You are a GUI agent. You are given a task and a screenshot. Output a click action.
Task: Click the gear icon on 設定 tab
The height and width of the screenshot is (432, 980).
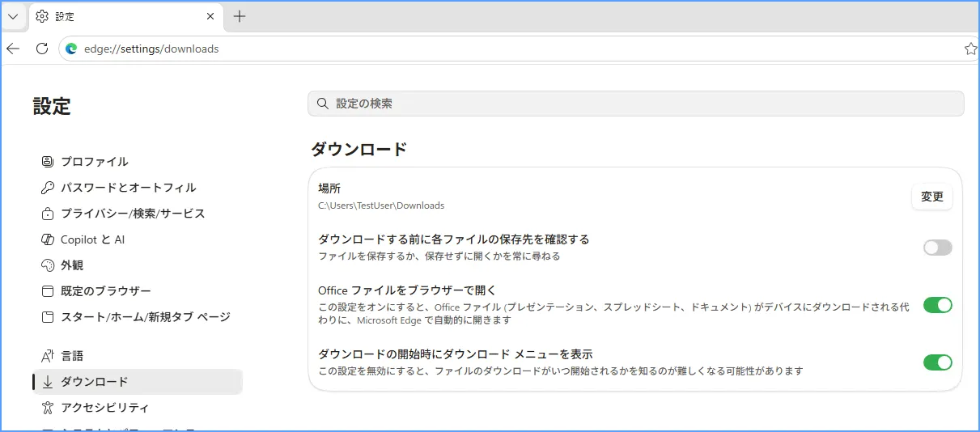pos(42,16)
